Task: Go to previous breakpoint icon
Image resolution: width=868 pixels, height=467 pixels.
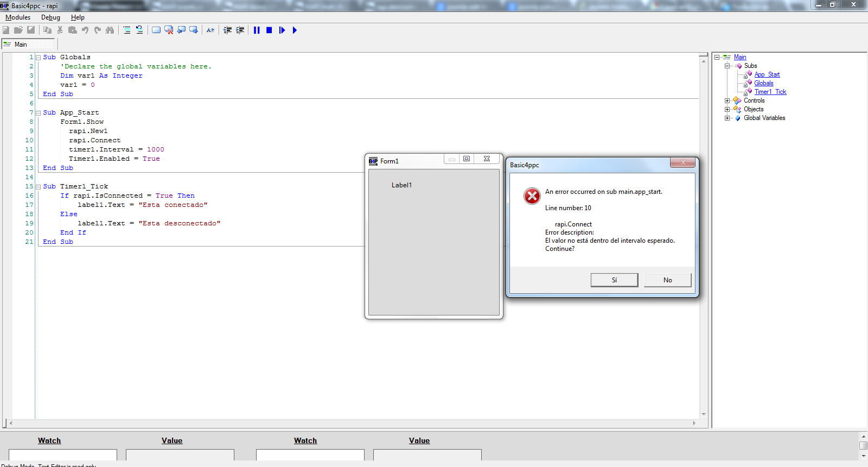Action: coord(181,30)
